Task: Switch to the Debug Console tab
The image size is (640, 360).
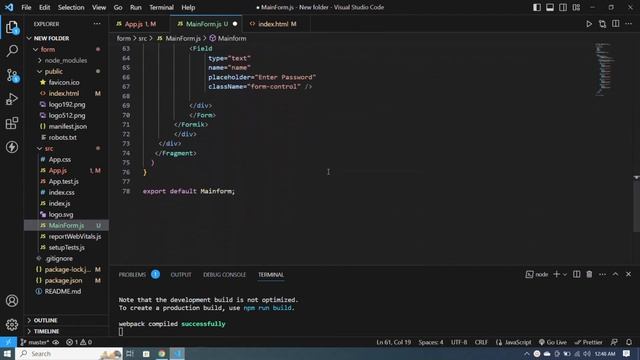Action: click(224, 275)
